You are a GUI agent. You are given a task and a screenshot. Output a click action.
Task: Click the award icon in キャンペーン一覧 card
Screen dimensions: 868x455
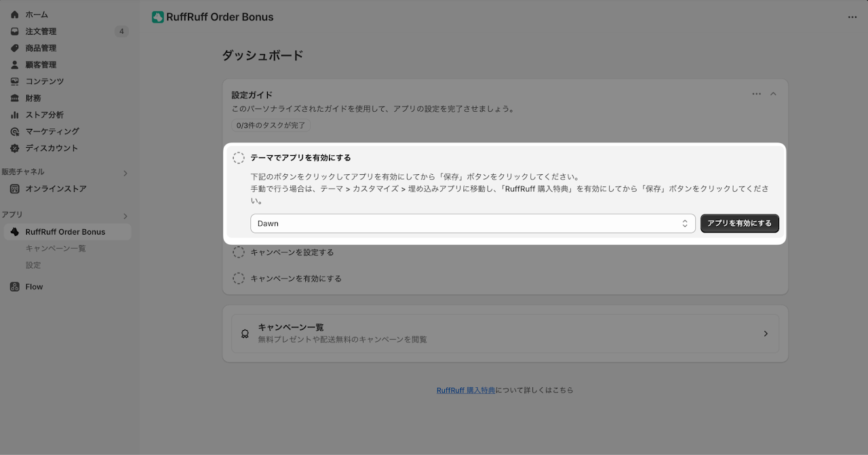(245, 334)
